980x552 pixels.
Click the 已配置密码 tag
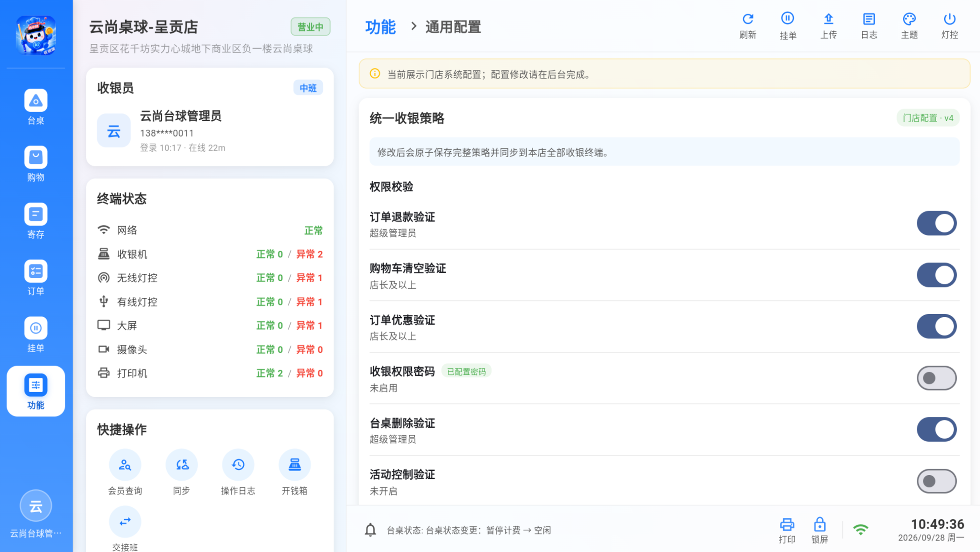pyautogui.click(x=466, y=372)
